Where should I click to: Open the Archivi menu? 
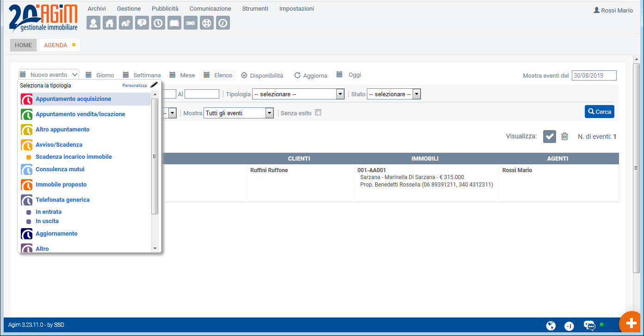tap(97, 9)
